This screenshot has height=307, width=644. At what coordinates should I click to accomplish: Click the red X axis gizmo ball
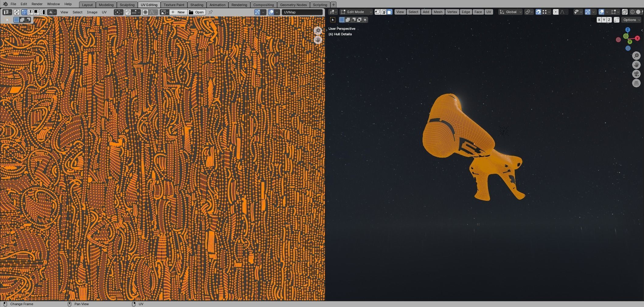[637, 38]
